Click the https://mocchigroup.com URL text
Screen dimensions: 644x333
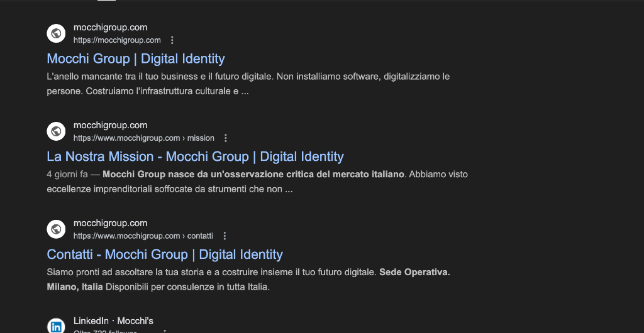[117, 40]
